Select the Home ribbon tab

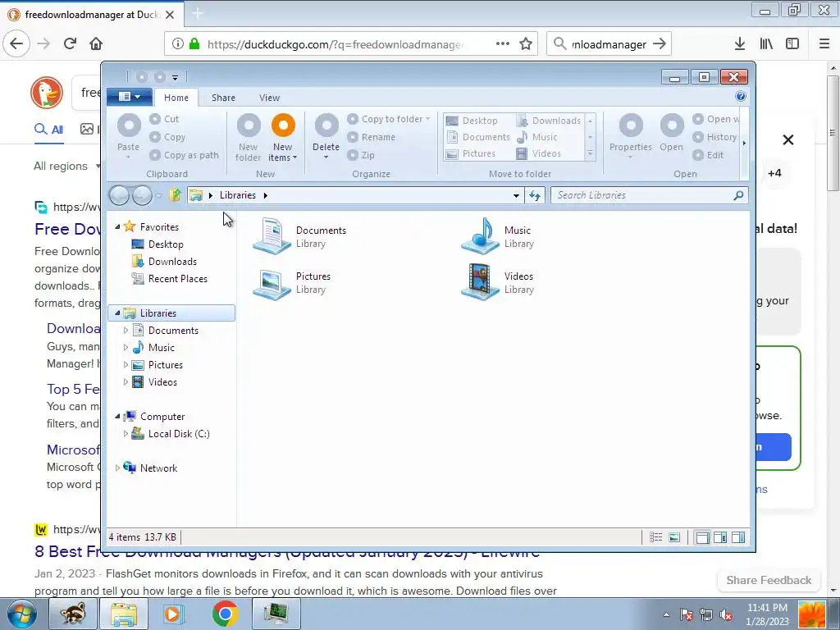pyautogui.click(x=176, y=98)
